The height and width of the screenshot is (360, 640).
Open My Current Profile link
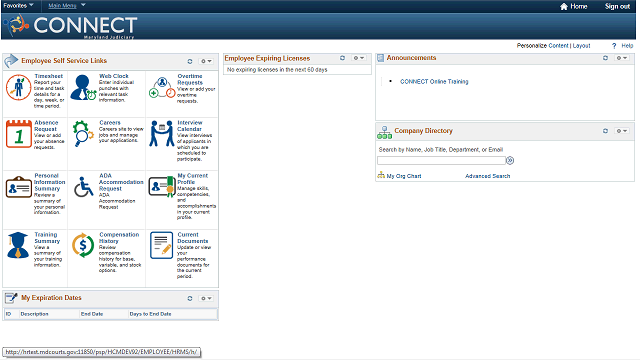(x=193, y=179)
